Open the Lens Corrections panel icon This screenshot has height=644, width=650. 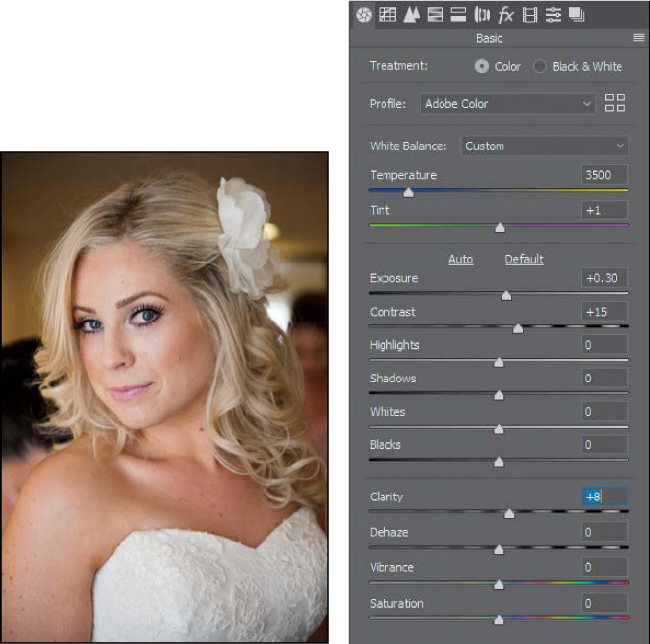tap(482, 15)
